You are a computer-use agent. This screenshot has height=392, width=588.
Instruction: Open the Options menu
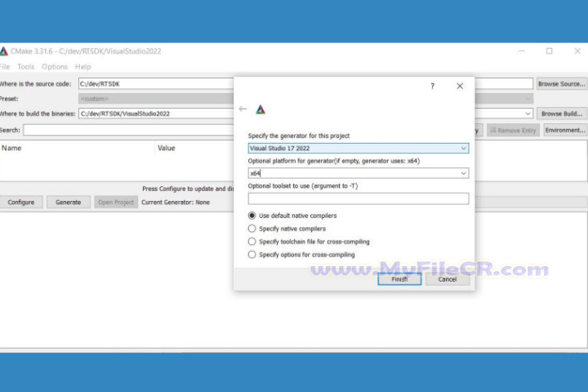[55, 67]
